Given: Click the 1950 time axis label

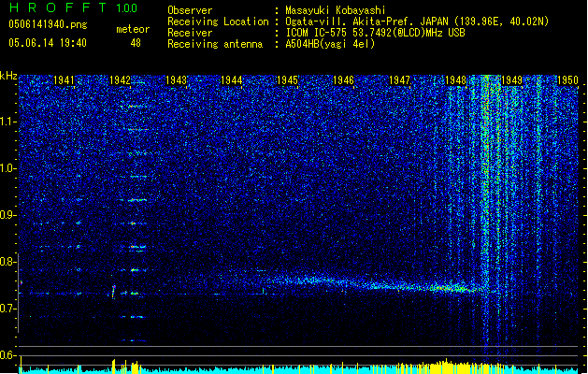Looking at the screenshot, I should (x=567, y=79).
